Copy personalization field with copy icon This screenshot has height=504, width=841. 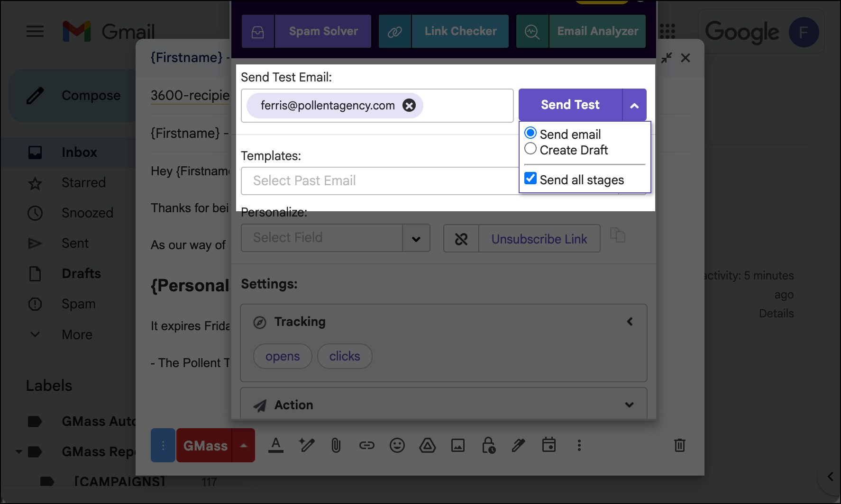(618, 235)
